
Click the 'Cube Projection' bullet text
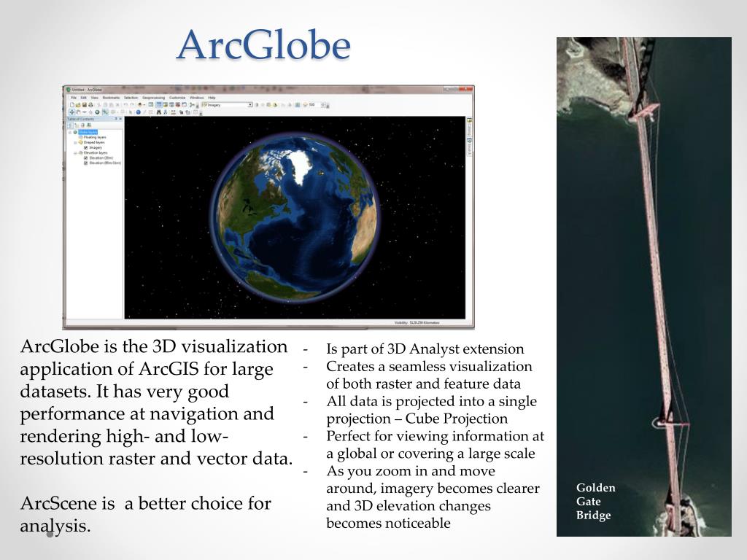(x=457, y=419)
